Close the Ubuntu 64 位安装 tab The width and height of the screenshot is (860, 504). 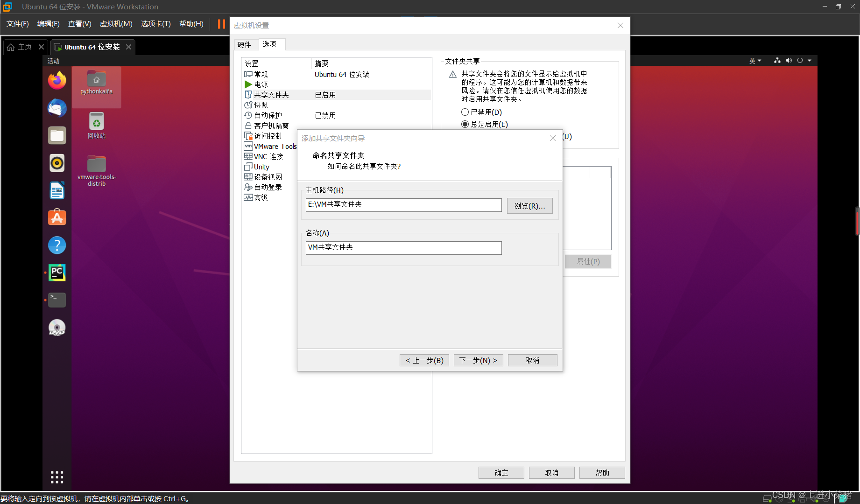click(x=128, y=47)
